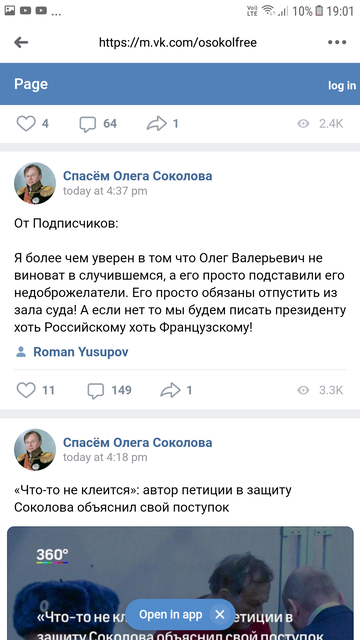
Task: Open the 360° news article preview image
Action: 180,583
